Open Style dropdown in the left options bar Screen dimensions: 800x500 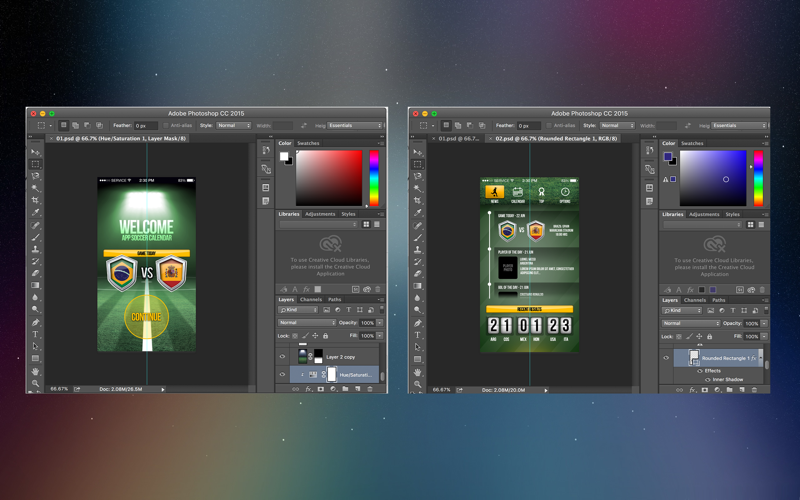[234, 126]
